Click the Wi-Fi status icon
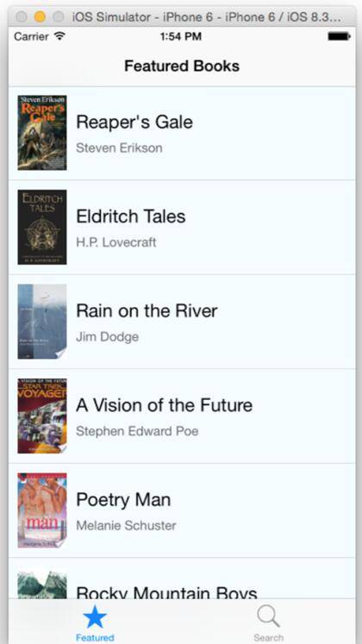This screenshot has width=362, height=644. (x=60, y=36)
